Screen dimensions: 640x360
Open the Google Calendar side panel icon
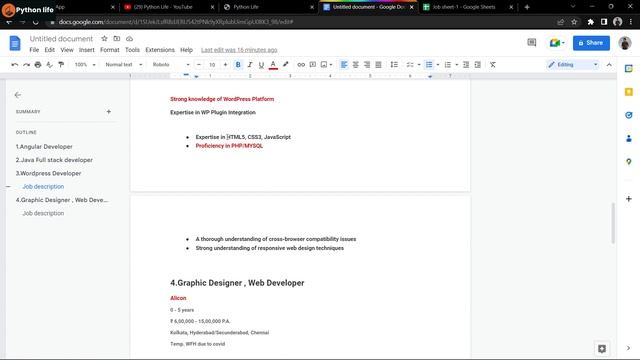pyautogui.click(x=629, y=69)
